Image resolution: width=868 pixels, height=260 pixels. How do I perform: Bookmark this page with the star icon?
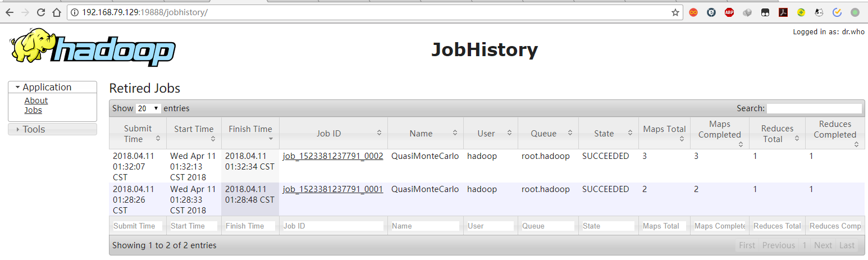tap(675, 12)
